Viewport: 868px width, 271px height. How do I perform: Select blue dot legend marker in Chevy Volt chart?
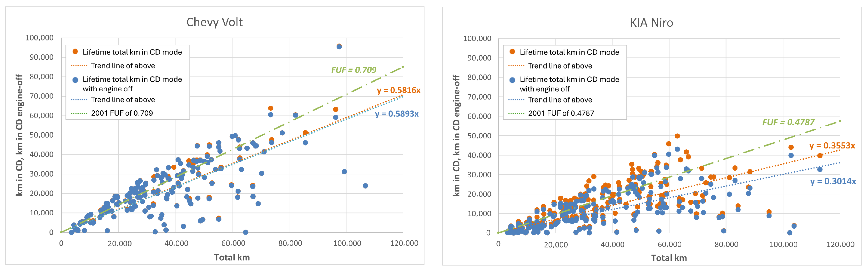click(75, 80)
